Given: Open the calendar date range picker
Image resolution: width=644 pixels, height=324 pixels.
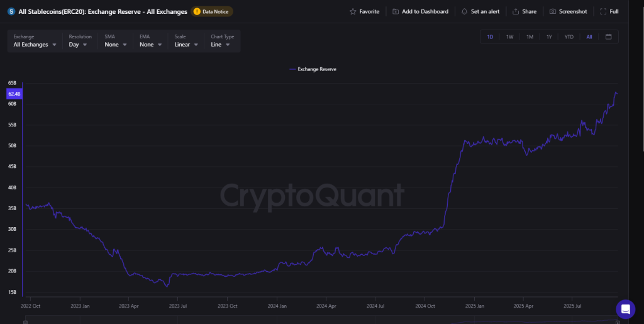Looking at the screenshot, I should pos(608,37).
